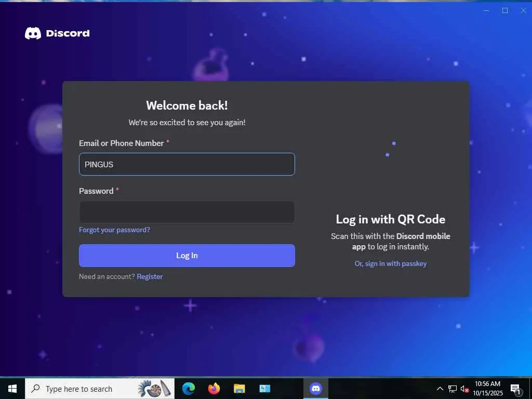This screenshot has width=532, height=399.
Task: Maximize the Discord window
Action: tap(505, 10)
